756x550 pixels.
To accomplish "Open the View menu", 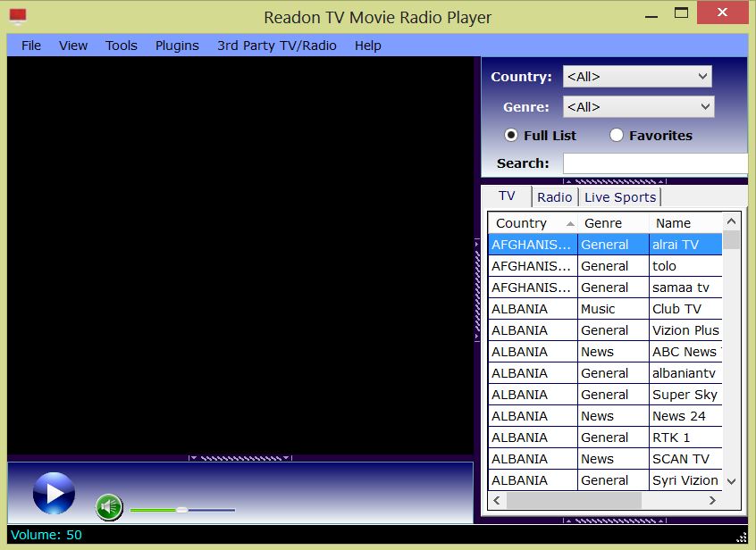I will point(73,46).
